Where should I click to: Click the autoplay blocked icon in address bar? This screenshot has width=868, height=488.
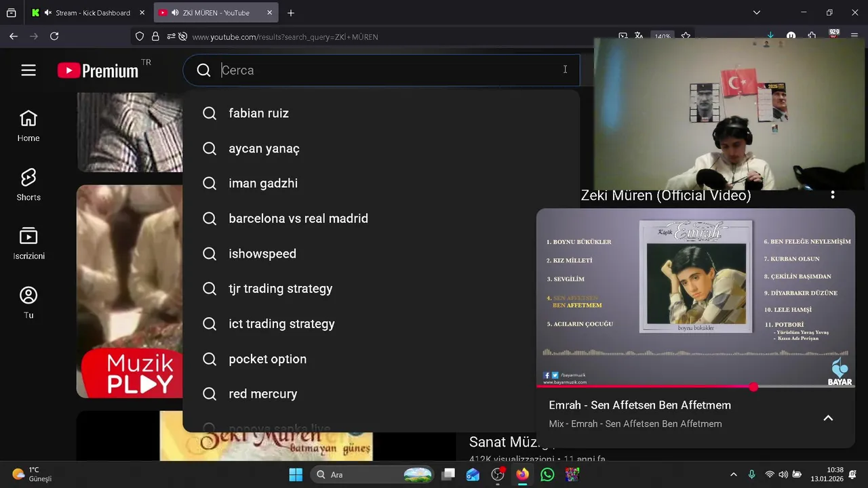pyautogui.click(x=182, y=37)
